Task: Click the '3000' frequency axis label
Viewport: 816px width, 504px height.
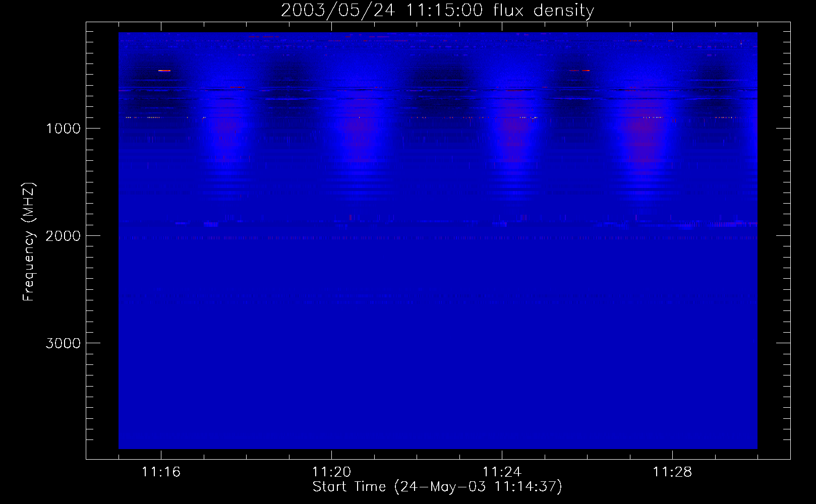Action: (x=63, y=343)
